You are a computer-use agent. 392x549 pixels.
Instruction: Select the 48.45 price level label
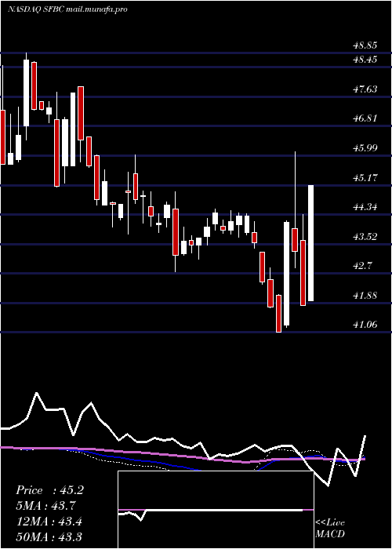365,60
